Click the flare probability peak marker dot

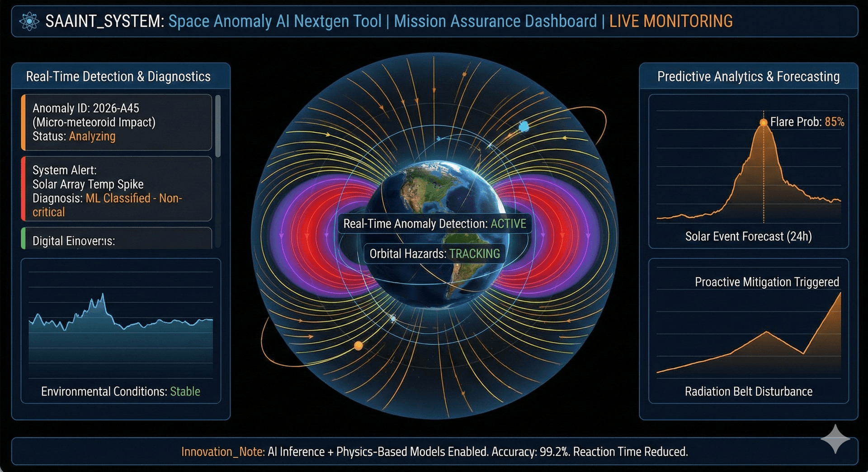[763, 122]
